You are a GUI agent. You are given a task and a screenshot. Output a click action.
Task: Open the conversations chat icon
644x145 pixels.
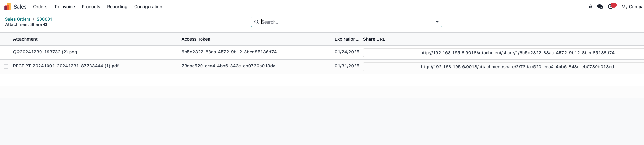[600, 7]
